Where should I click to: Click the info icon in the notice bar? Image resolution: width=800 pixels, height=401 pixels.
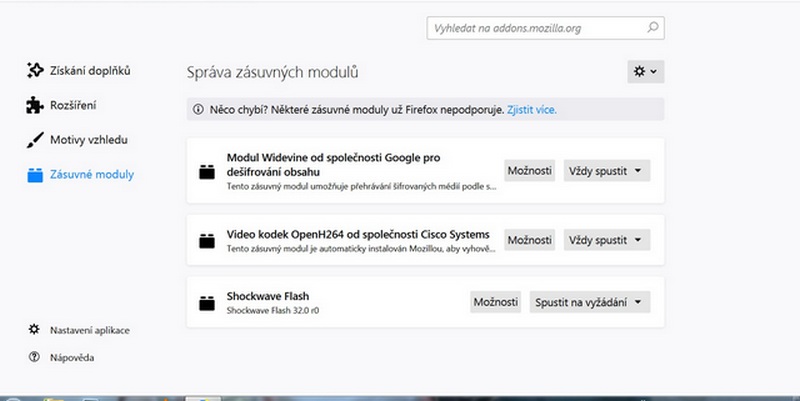197,108
